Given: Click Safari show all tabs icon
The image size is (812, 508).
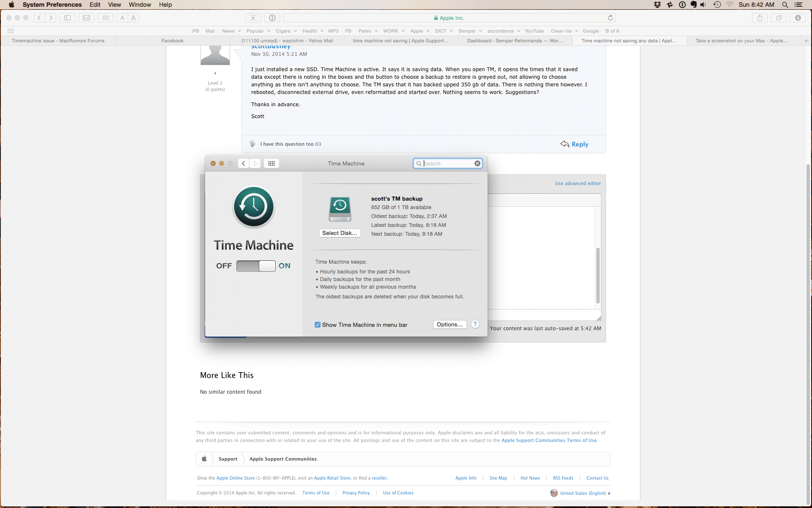Looking at the screenshot, I should (x=779, y=18).
